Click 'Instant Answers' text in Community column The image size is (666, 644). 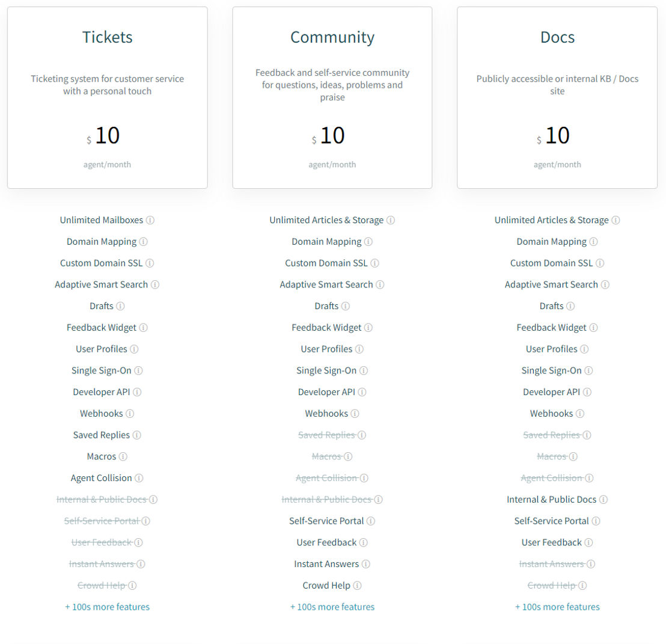326,563
